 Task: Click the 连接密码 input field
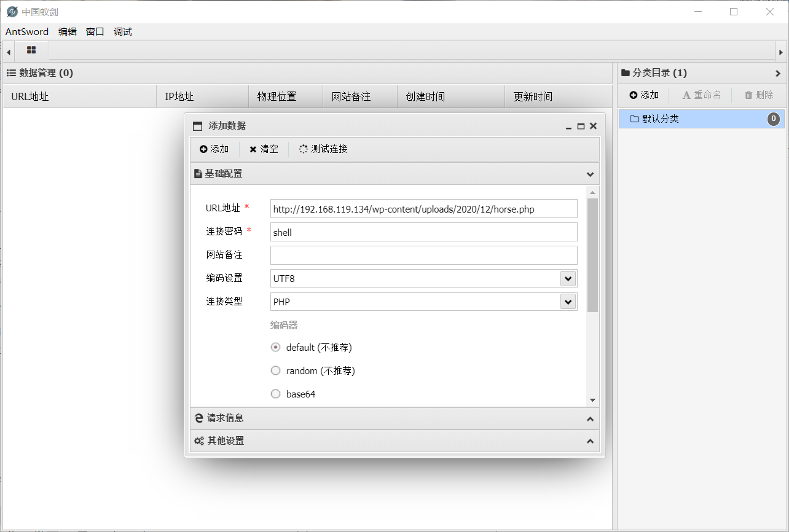click(424, 232)
